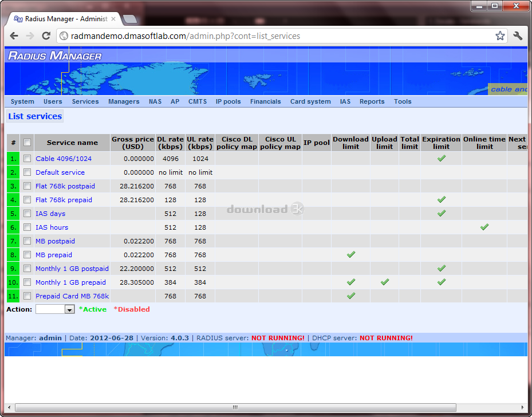The width and height of the screenshot is (532, 417).
Task: Open the Tools menu
Action: [x=402, y=101]
